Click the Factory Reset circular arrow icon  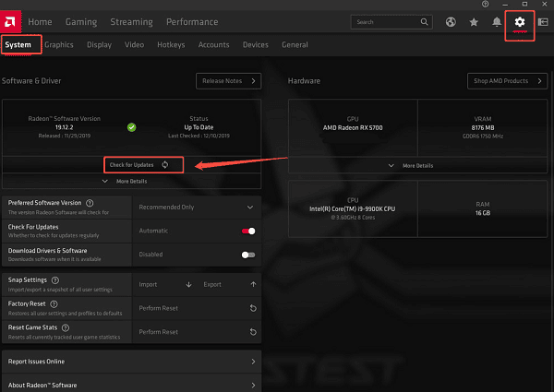252,308
